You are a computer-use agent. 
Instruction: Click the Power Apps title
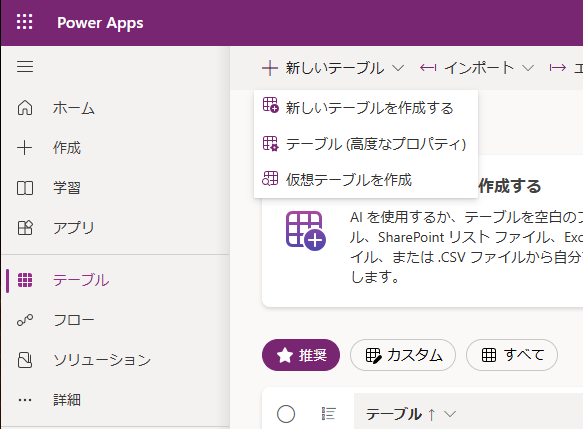pyautogui.click(x=100, y=23)
